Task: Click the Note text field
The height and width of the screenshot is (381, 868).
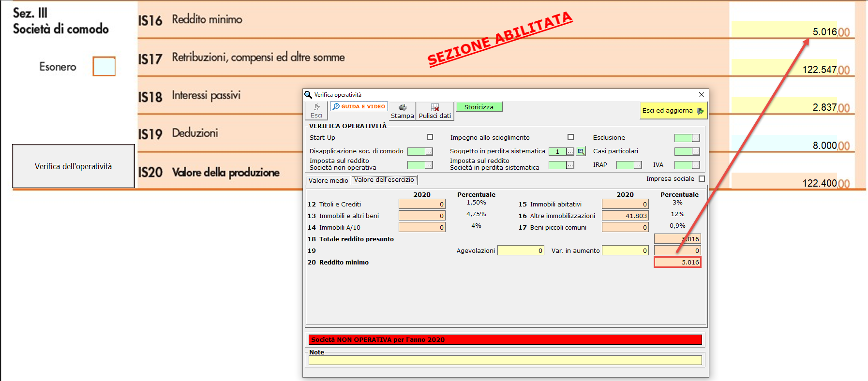Action: pyautogui.click(x=505, y=360)
